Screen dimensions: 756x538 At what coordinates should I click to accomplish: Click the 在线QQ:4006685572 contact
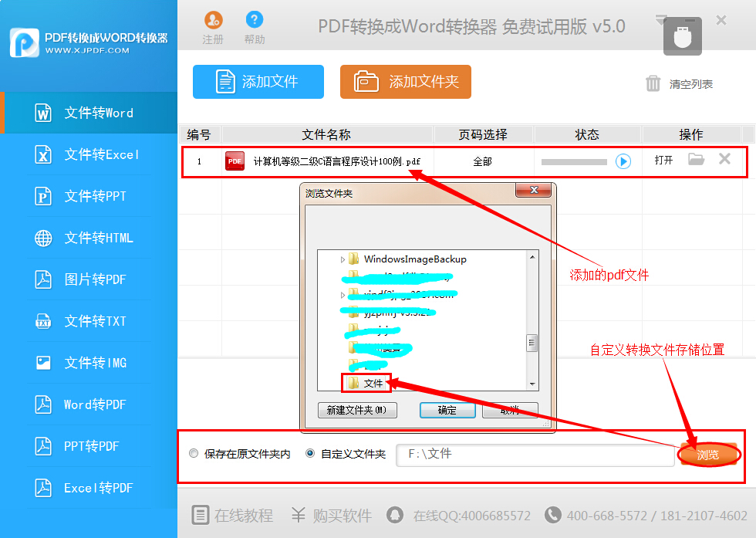(x=458, y=516)
